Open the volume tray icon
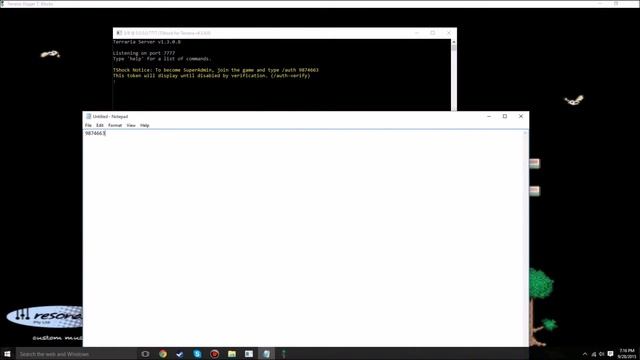640x360 pixels. [x=602, y=354]
